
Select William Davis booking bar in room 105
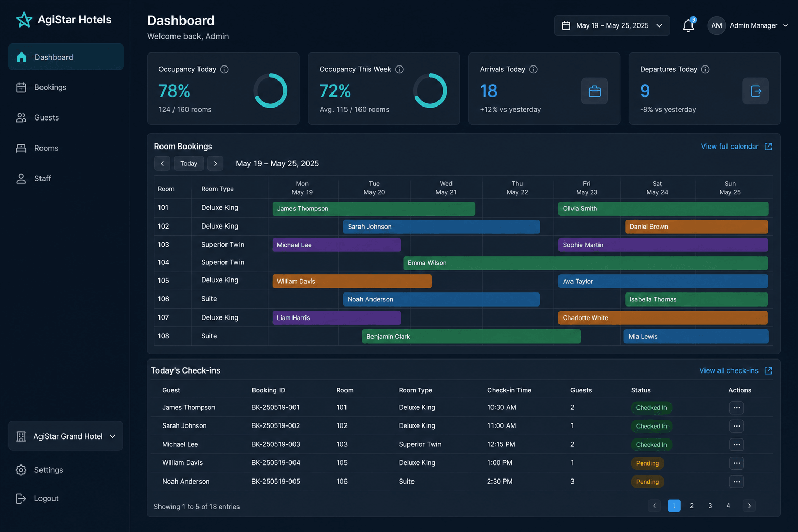coord(352,281)
